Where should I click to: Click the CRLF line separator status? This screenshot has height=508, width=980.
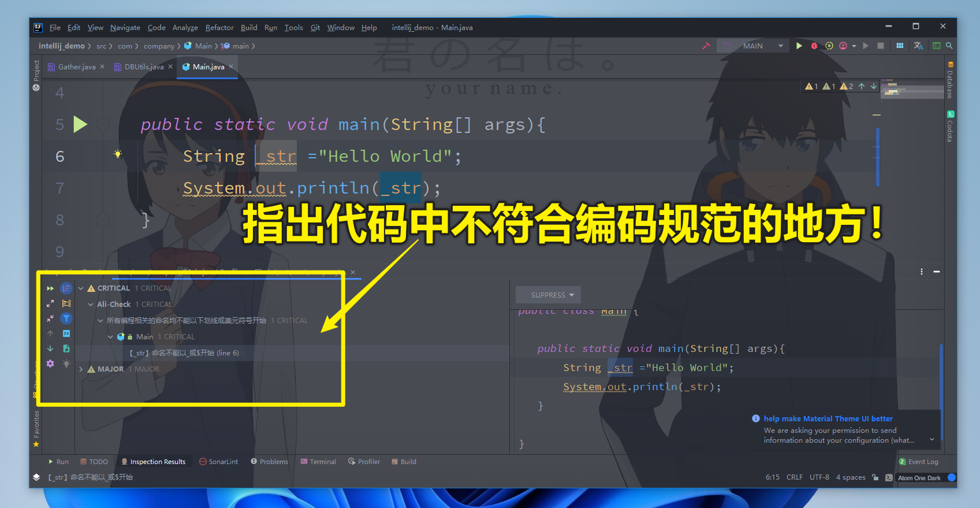point(795,477)
